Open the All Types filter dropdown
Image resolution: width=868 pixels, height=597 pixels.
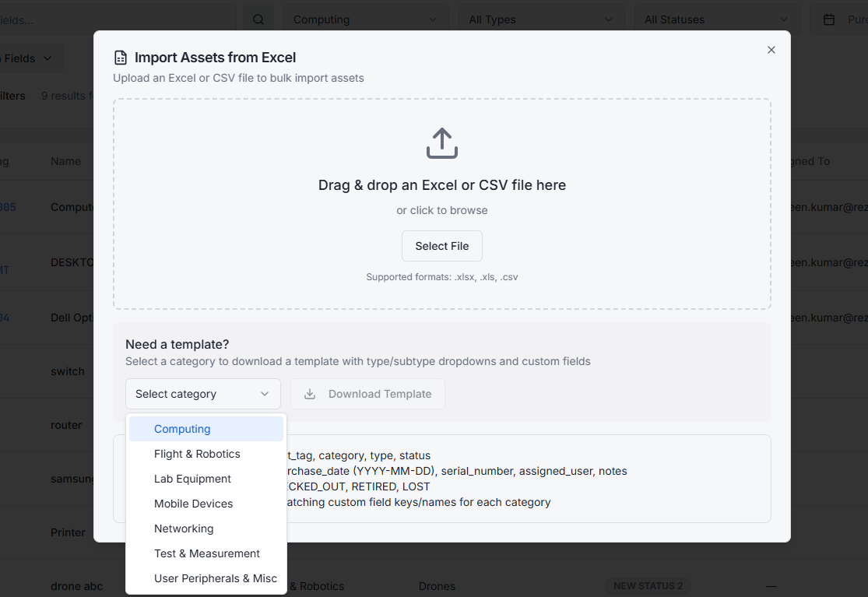[x=541, y=19]
